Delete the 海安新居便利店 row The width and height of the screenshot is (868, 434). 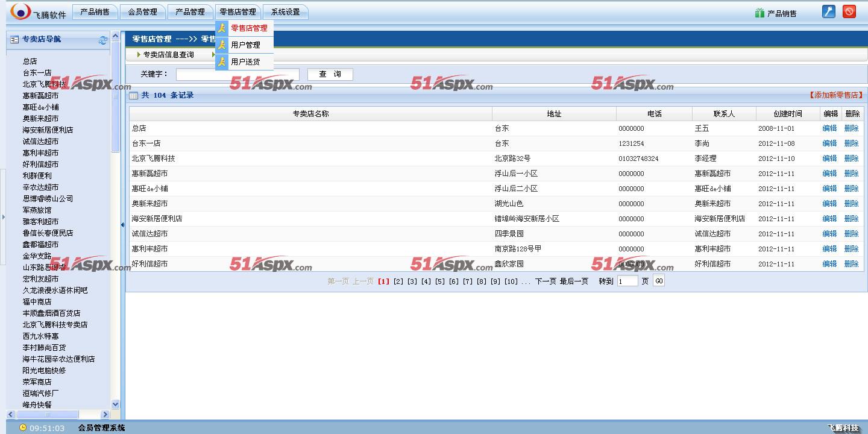click(851, 219)
